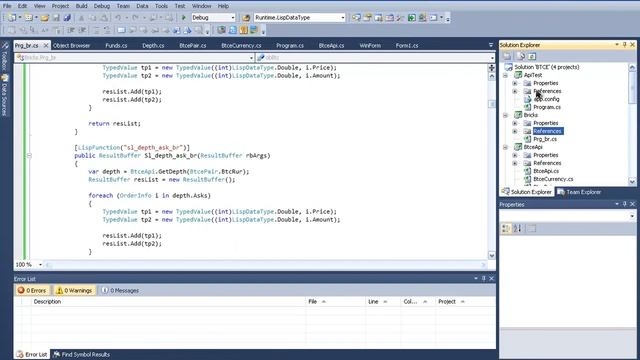Image resolution: width=640 pixels, height=360 pixels.
Task: Collapse the BtceApi project node
Action: click(x=505, y=147)
